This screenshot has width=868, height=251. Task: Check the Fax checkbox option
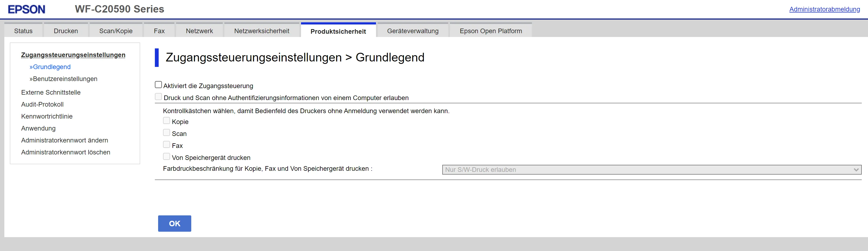pos(167,145)
